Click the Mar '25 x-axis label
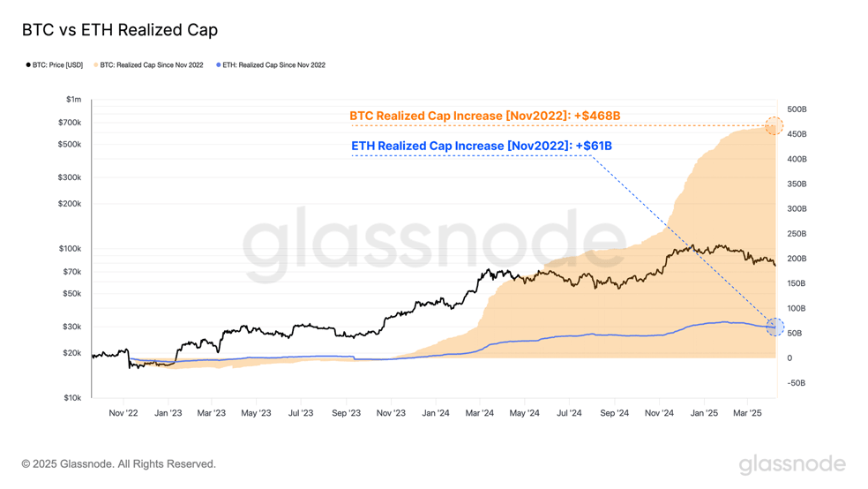Viewport: 868px width, 489px height. tap(747, 413)
